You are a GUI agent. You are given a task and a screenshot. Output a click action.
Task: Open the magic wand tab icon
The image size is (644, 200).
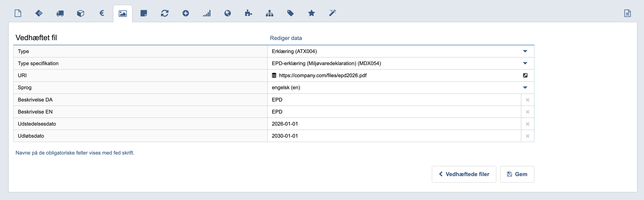tap(332, 13)
